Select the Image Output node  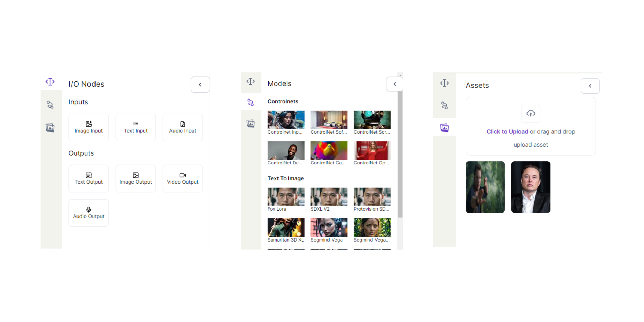[x=136, y=178]
